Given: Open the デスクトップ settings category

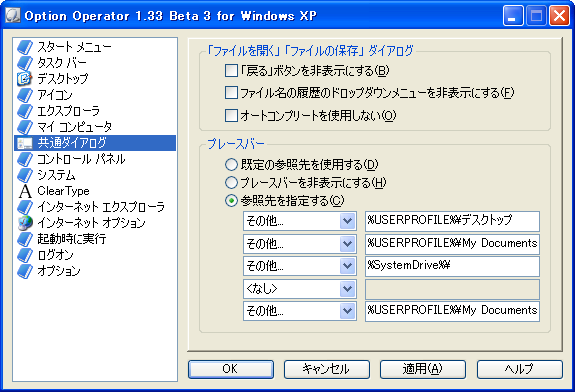Looking at the screenshot, I should [x=63, y=79].
